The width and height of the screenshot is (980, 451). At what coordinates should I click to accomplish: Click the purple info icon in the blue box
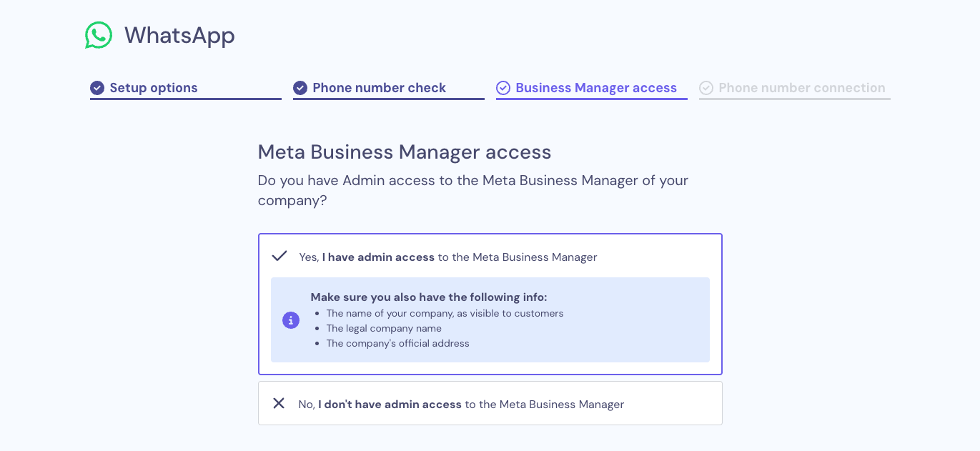pos(291,320)
